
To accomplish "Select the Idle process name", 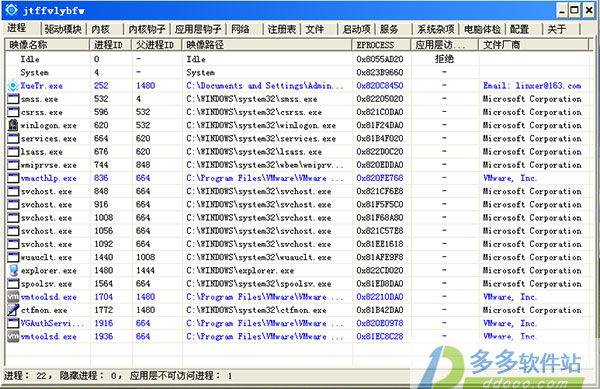I will tap(29, 59).
